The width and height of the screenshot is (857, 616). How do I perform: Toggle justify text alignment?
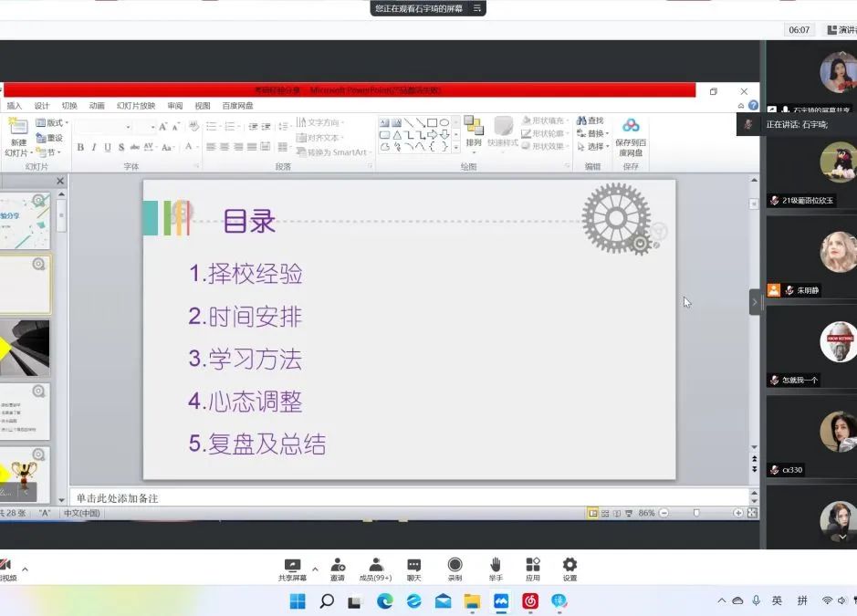click(251, 147)
